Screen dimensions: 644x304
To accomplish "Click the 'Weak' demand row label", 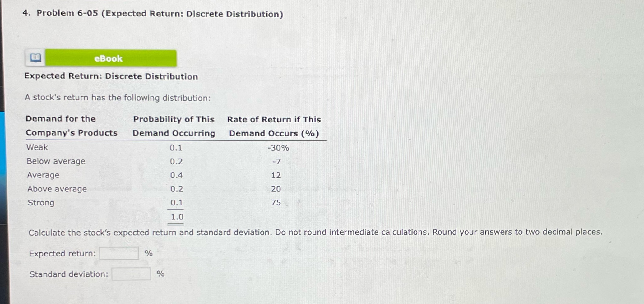I will tap(37, 147).
